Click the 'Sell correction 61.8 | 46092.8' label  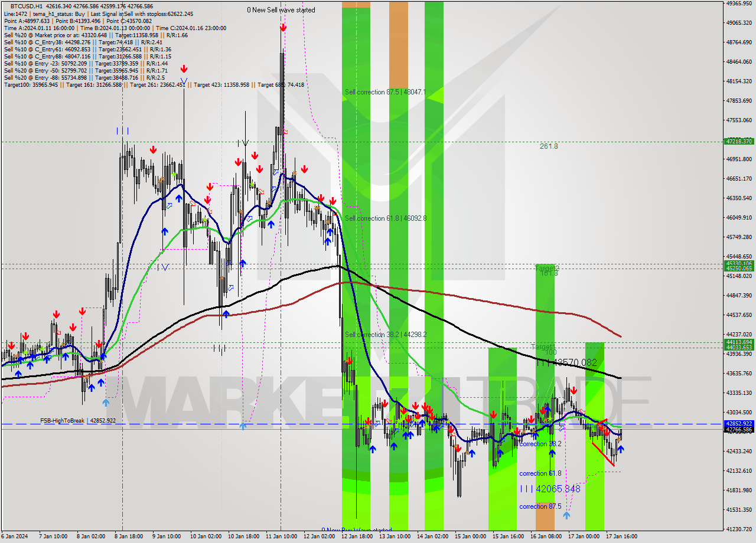(x=386, y=218)
